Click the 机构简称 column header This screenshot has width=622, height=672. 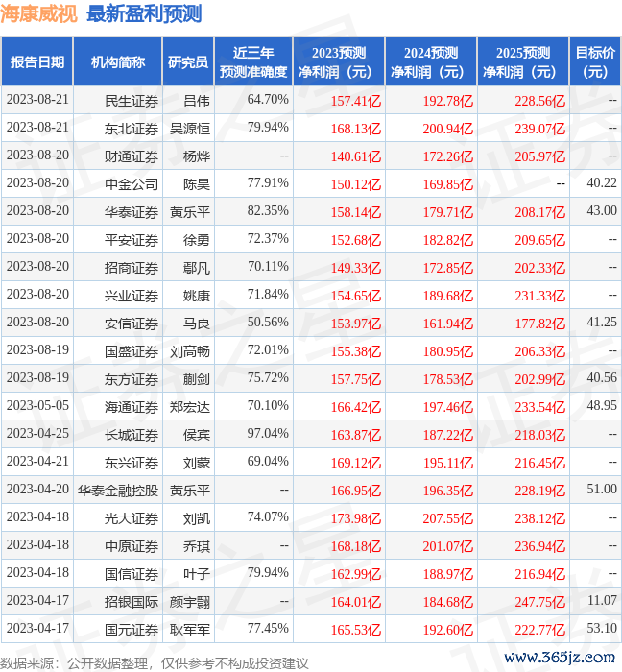[x=118, y=62]
